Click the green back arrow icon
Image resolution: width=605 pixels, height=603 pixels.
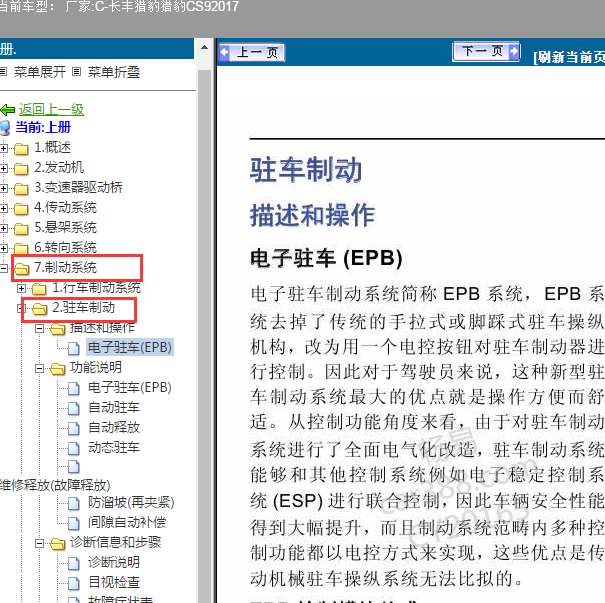point(8,110)
